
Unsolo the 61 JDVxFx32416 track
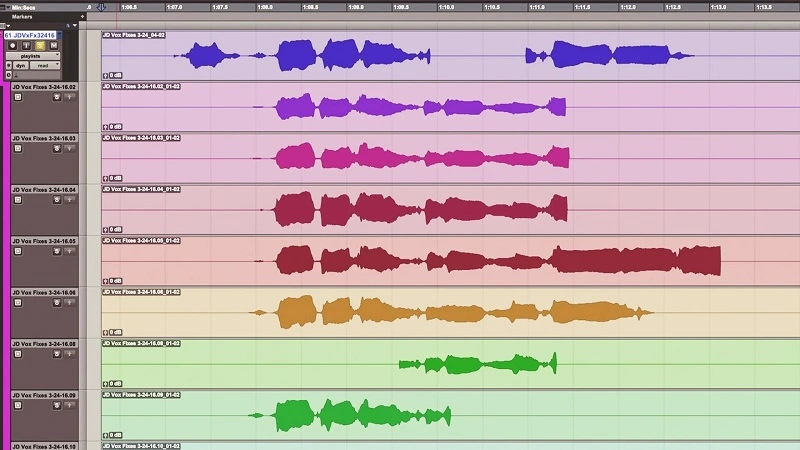(x=39, y=45)
